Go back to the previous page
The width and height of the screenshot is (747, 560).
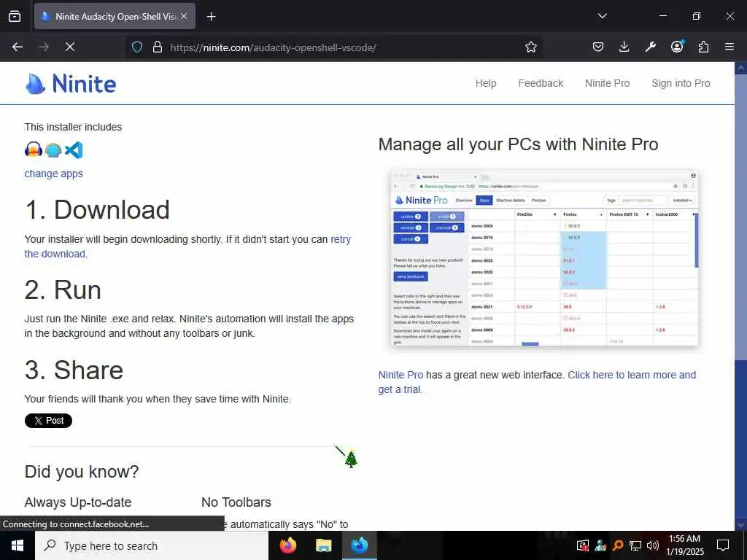(x=18, y=47)
